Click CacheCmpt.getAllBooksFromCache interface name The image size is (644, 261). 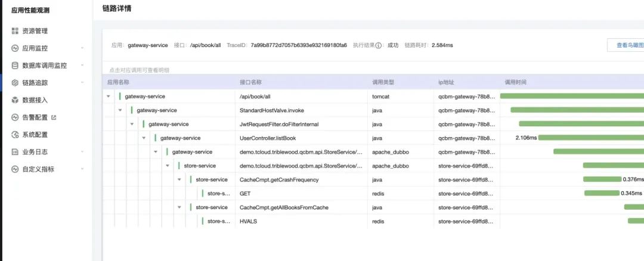284,207
